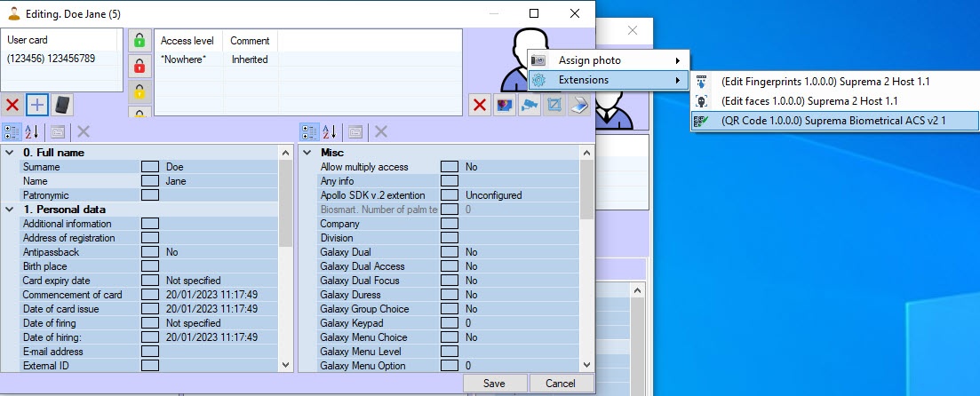Sort Misc property grid alphabetically
This screenshot has width=980, height=396.
[330, 131]
